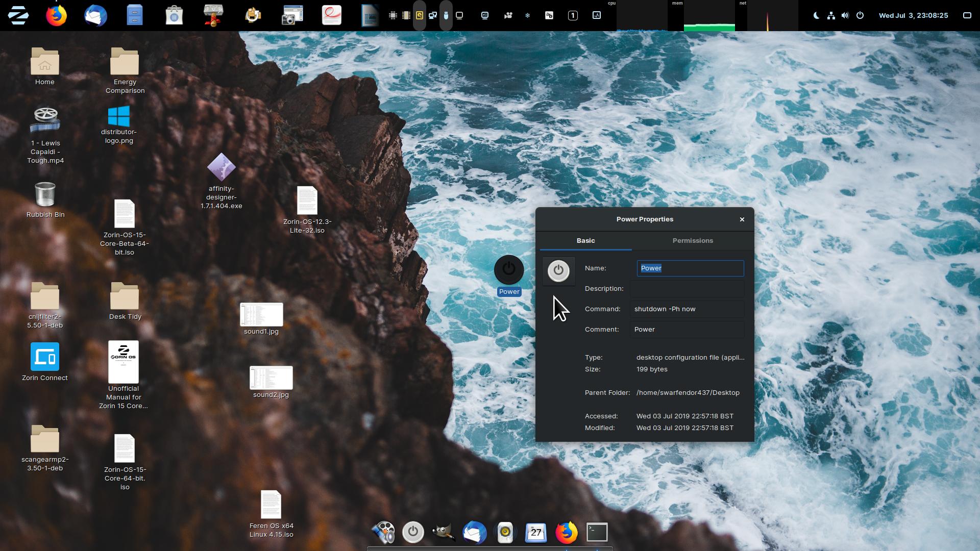This screenshot has height=551, width=980.
Task: Launch the screenshot camera tool in panel
Action: click(292, 15)
